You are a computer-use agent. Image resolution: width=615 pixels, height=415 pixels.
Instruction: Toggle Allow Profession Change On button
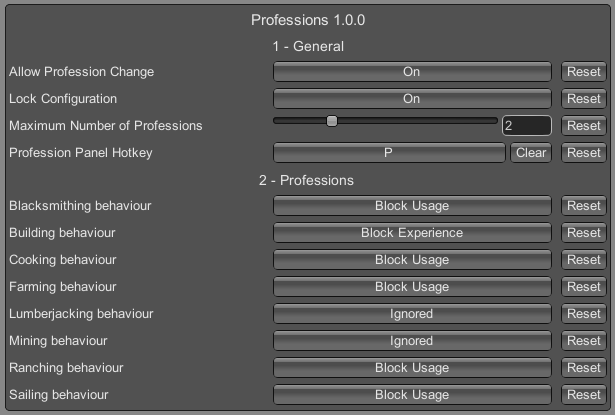412,72
